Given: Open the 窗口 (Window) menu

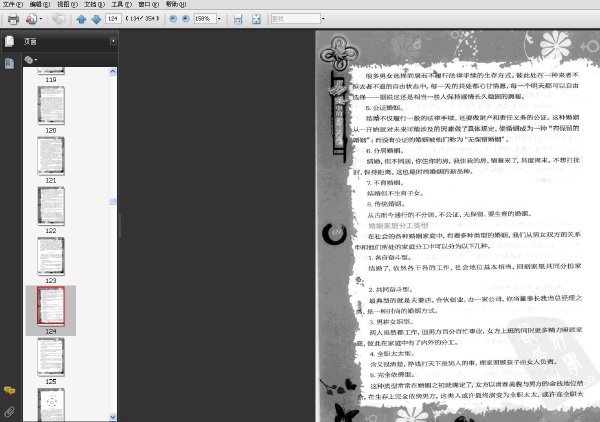Looking at the screenshot, I should [149, 4].
